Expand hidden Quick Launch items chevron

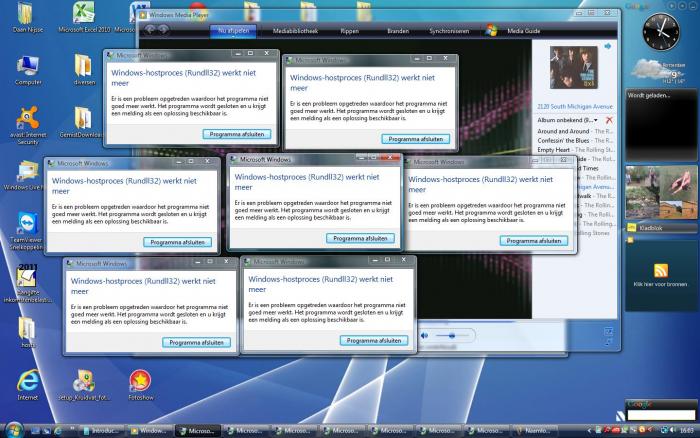tap(72, 430)
